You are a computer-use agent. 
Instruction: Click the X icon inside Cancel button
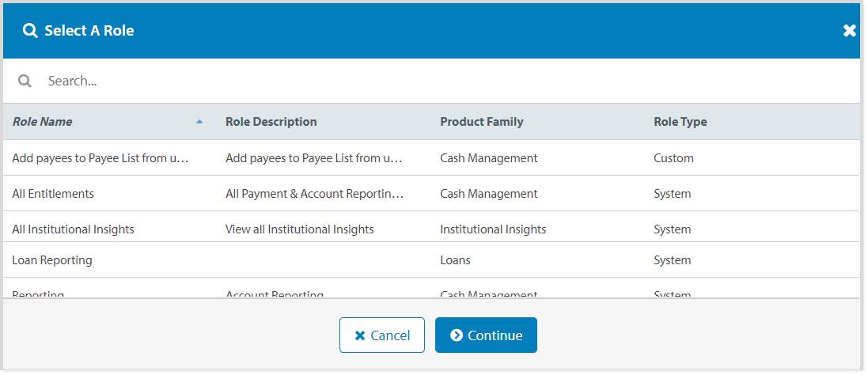click(x=360, y=335)
